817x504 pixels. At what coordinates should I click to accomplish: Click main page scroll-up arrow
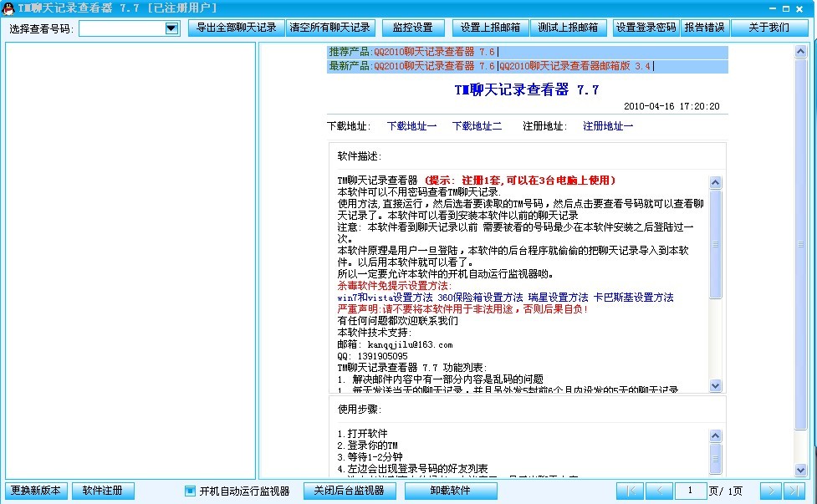(x=801, y=51)
